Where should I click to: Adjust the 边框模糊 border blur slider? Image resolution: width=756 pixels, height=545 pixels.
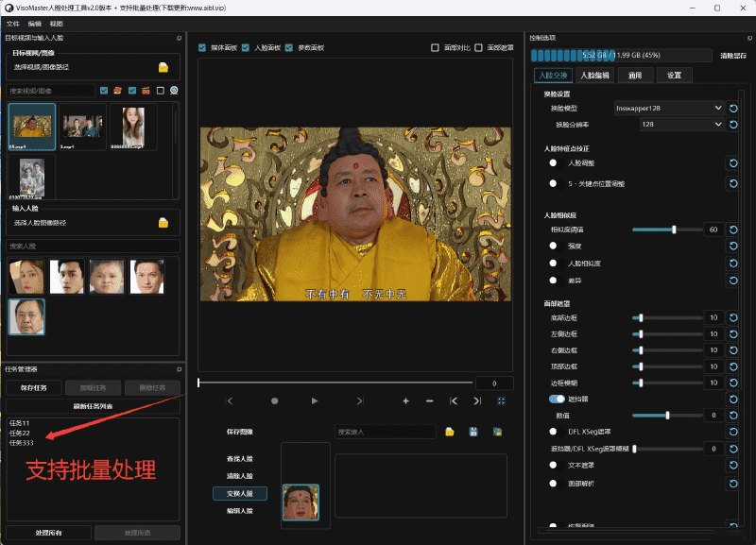[667, 383]
